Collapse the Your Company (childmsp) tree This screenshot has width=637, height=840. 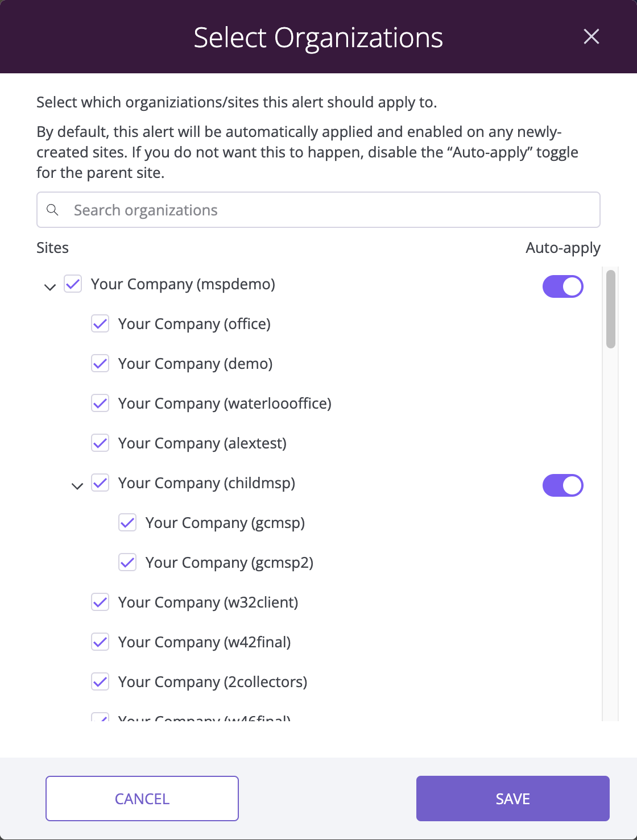[77, 485]
